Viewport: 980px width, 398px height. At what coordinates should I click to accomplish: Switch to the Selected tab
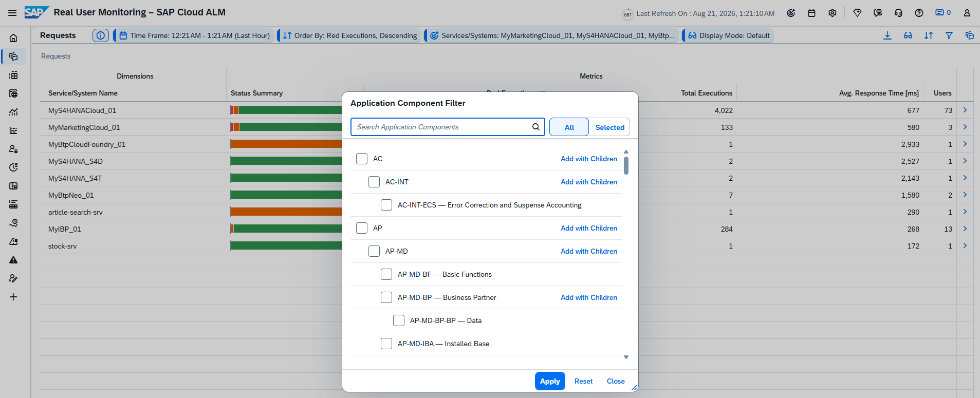click(609, 127)
